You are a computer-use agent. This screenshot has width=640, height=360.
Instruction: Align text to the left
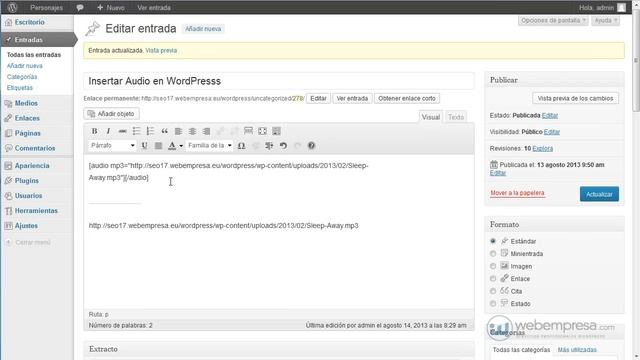tap(178, 131)
